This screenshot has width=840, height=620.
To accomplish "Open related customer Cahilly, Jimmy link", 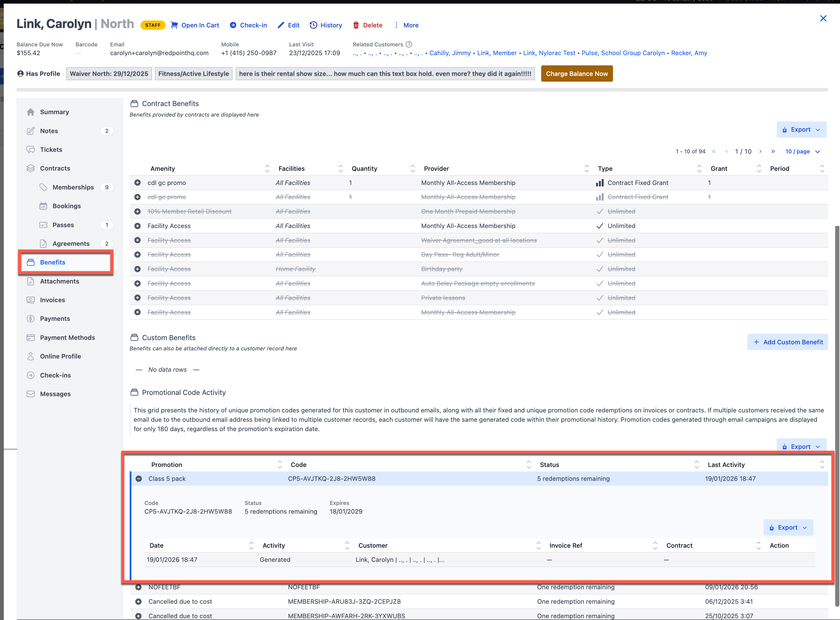I will point(450,53).
